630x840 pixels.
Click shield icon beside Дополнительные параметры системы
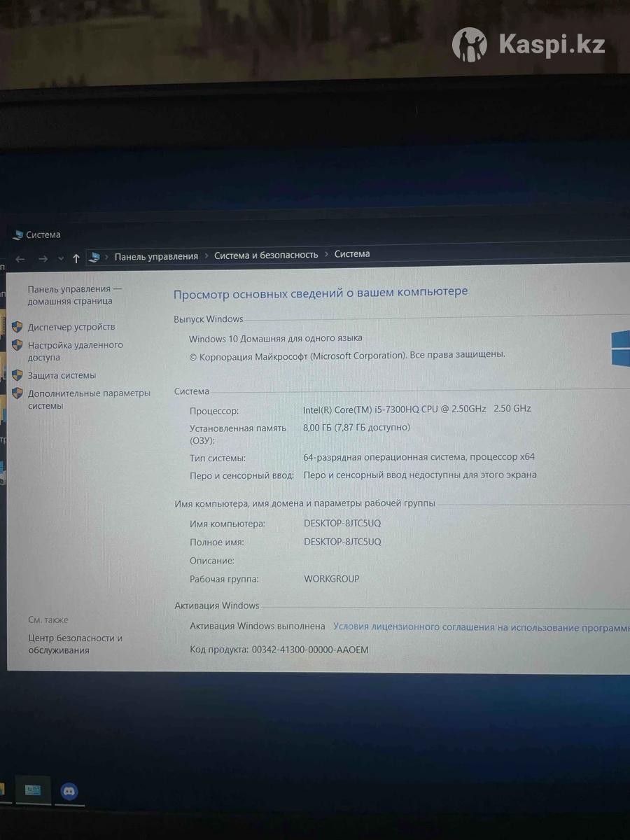point(17,393)
